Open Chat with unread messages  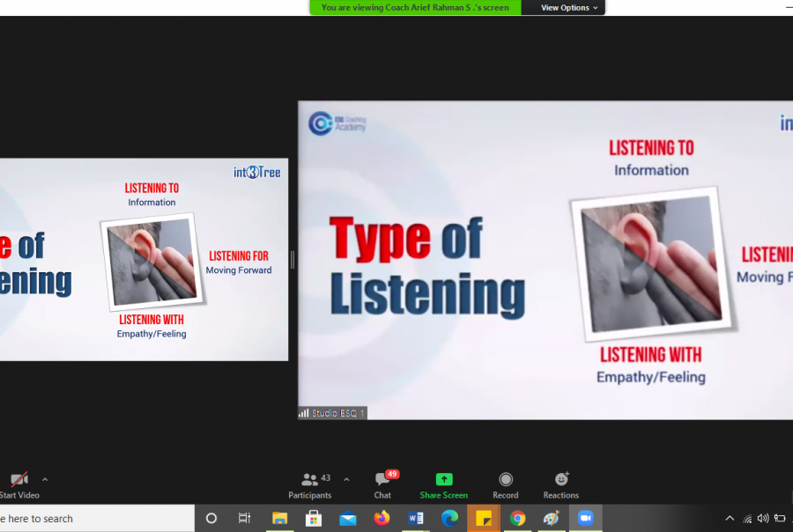tap(382, 484)
